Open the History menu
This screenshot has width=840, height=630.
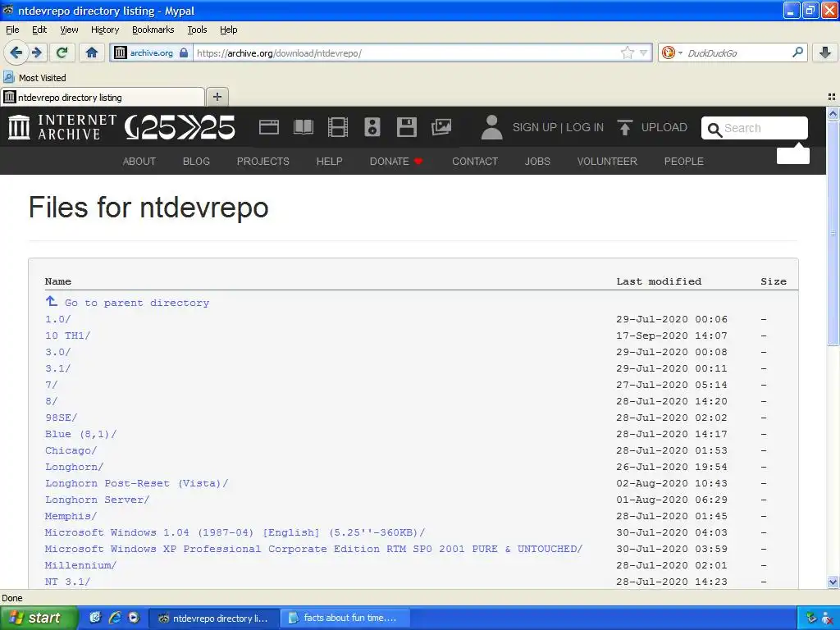[x=105, y=30]
